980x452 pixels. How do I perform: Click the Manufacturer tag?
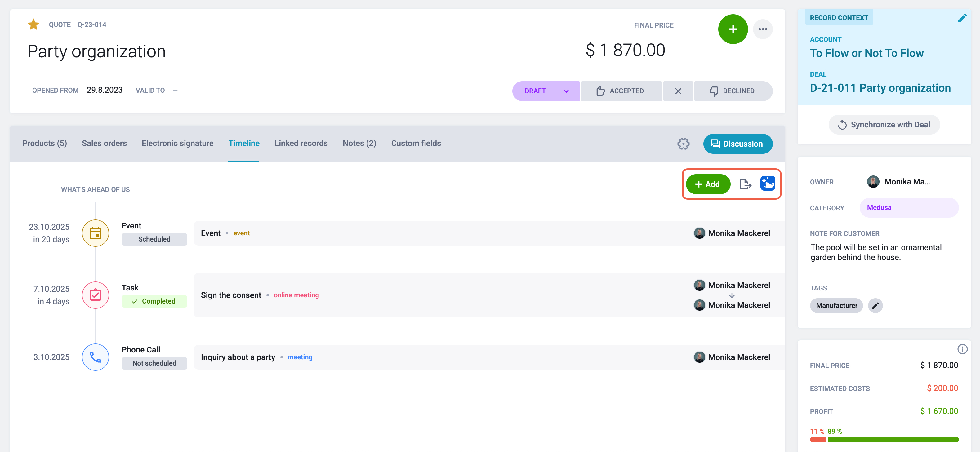837,305
